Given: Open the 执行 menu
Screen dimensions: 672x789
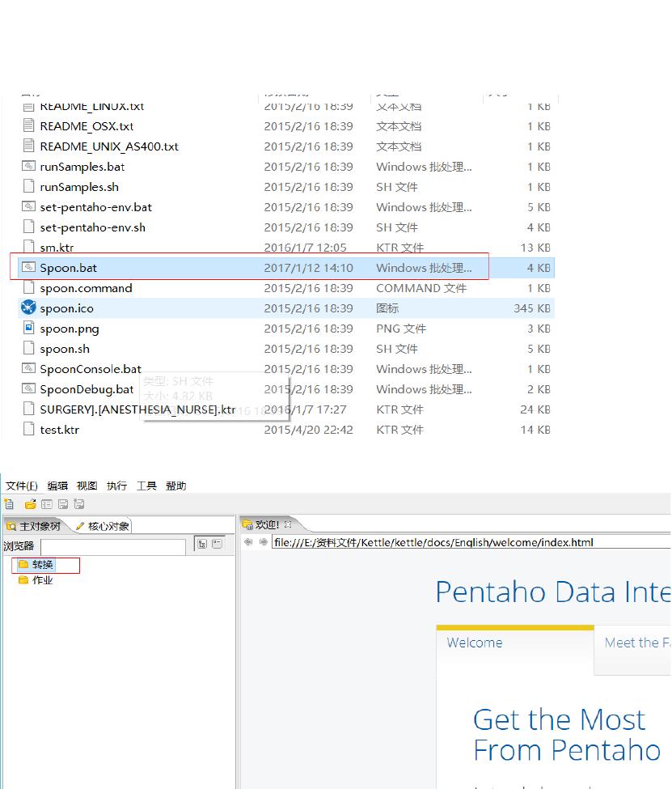Looking at the screenshot, I should pyautogui.click(x=116, y=486).
